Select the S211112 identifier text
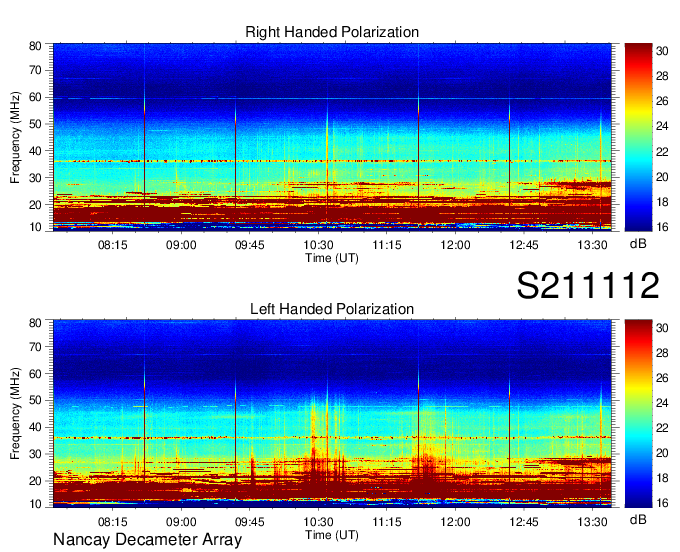 tap(588, 285)
